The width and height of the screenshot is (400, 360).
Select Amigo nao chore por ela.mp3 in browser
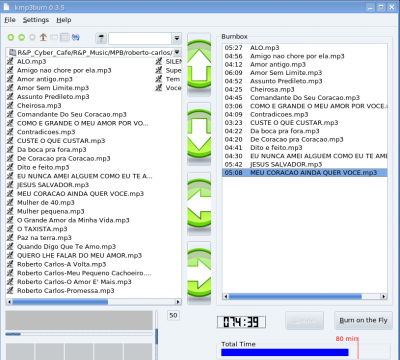click(x=64, y=70)
